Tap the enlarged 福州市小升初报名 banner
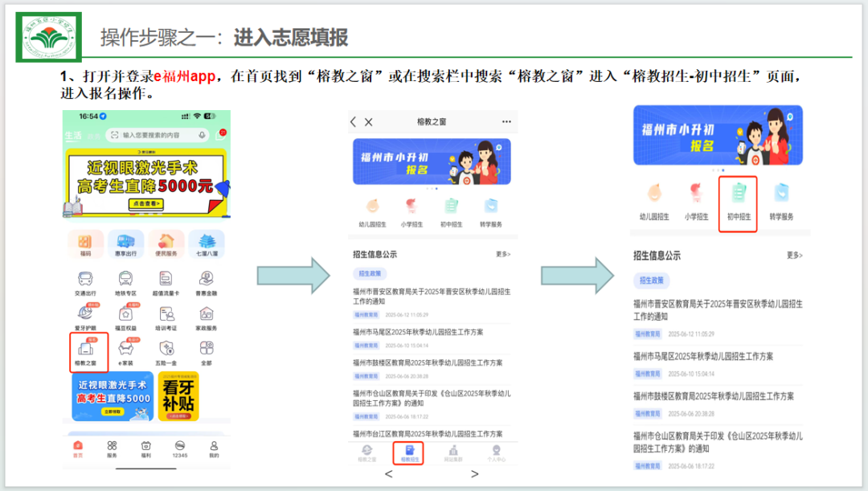The width and height of the screenshot is (868, 491). point(718,135)
